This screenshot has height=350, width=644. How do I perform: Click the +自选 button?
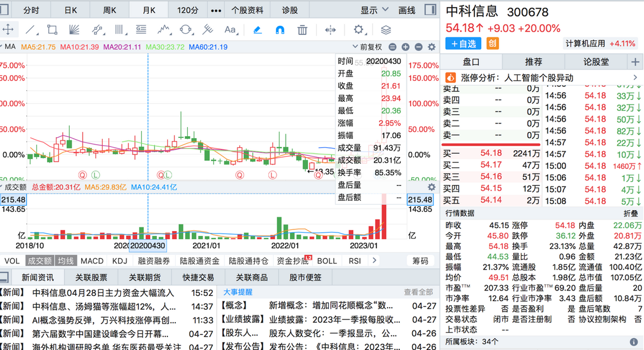(x=464, y=43)
